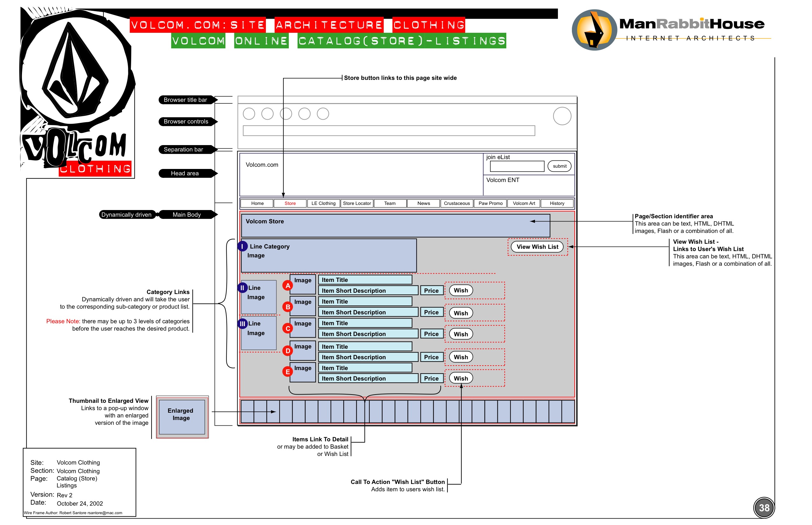Click the red circle marker E

tap(288, 372)
